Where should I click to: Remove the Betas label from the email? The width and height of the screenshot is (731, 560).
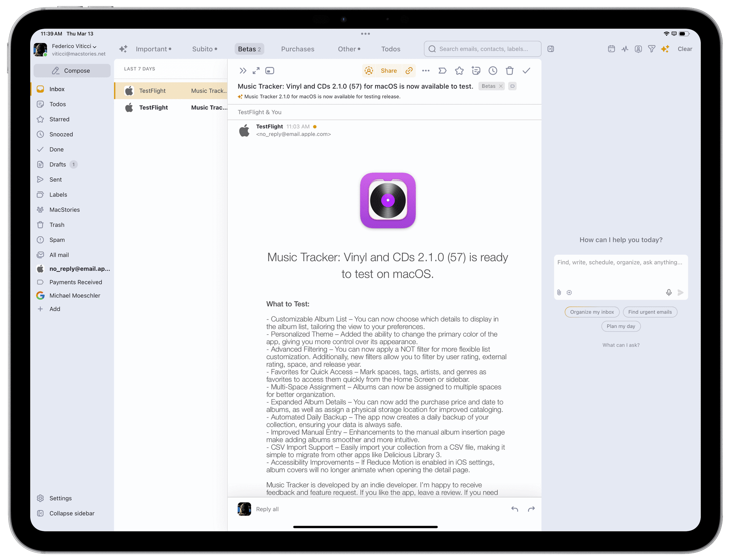pyautogui.click(x=501, y=86)
